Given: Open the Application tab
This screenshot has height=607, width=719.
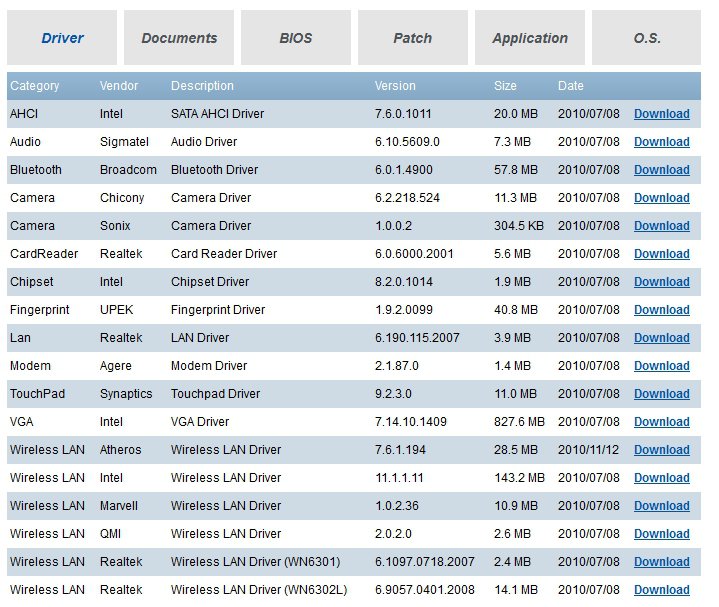Looking at the screenshot, I should pos(530,38).
